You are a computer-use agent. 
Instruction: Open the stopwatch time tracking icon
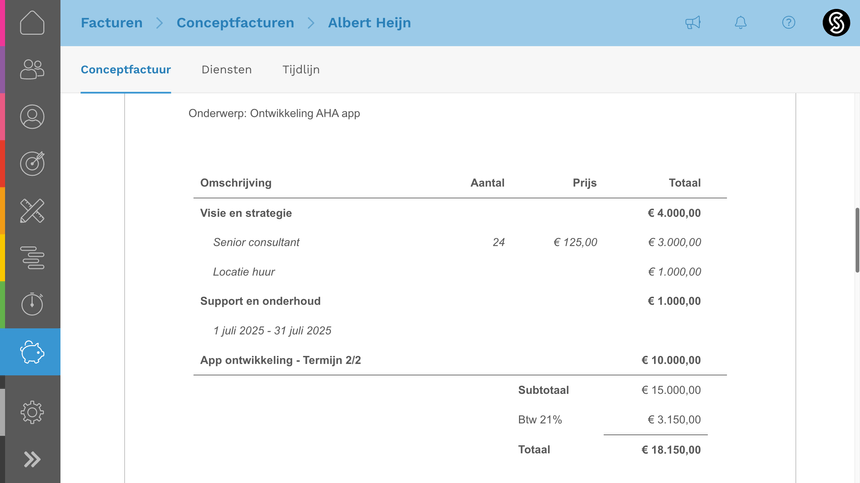click(x=32, y=304)
